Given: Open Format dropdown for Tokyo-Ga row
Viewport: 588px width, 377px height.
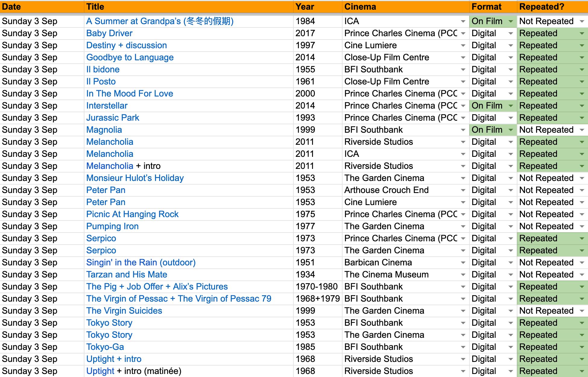Looking at the screenshot, I should click(x=511, y=347).
